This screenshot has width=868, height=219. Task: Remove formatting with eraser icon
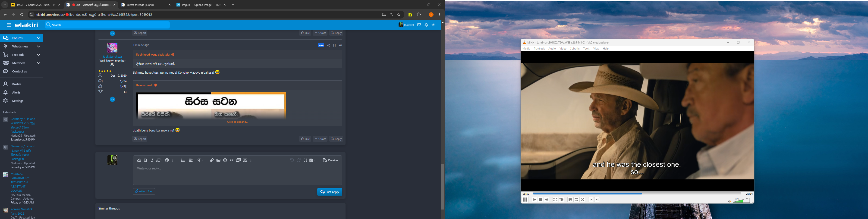coord(139,160)
